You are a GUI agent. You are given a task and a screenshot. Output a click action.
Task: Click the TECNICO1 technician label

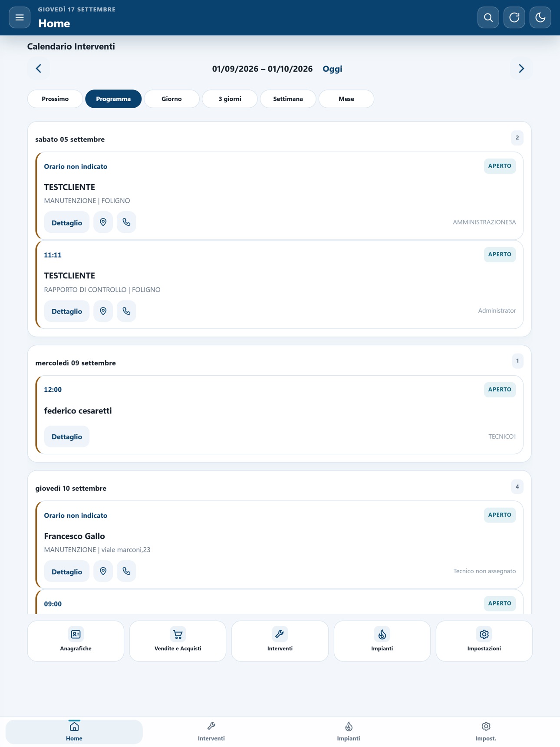tap(502, 436)
